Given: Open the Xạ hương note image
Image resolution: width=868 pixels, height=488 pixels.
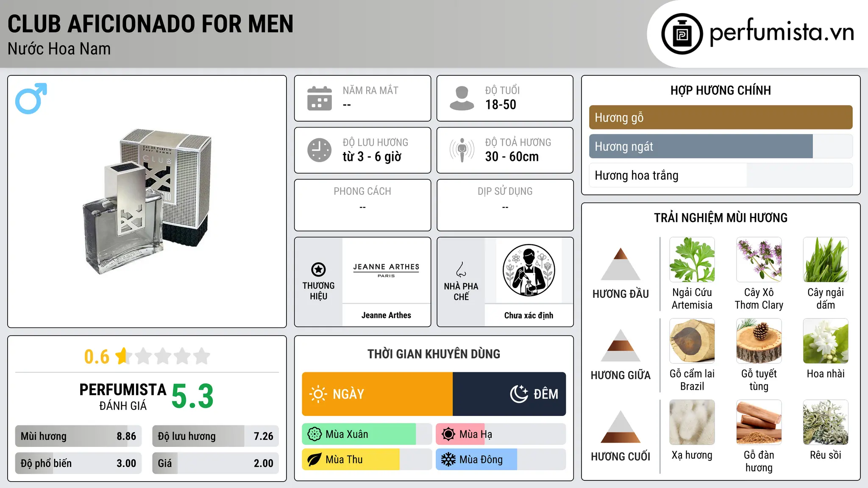Looking at the screenshot, I should [x=692, y=422].
